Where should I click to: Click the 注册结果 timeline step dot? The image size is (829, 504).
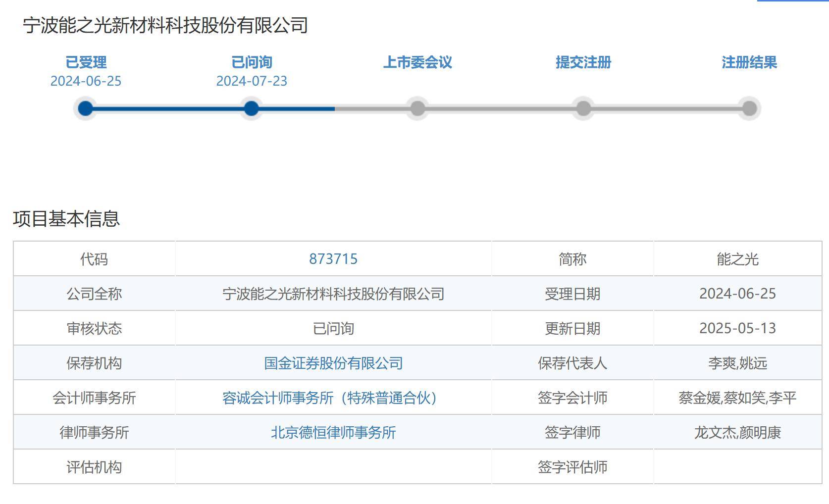pos(749,108)
